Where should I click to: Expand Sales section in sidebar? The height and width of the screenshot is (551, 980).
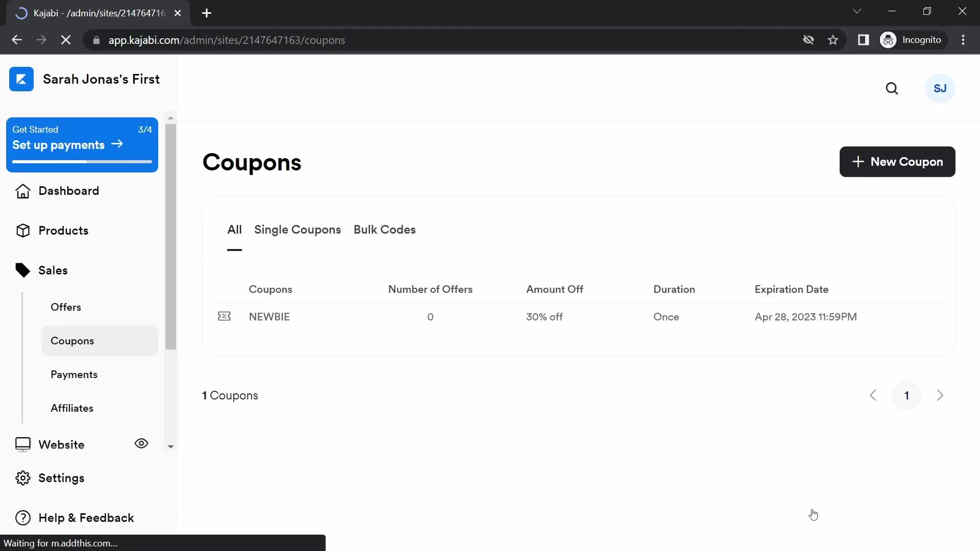[x=53, y=270]
